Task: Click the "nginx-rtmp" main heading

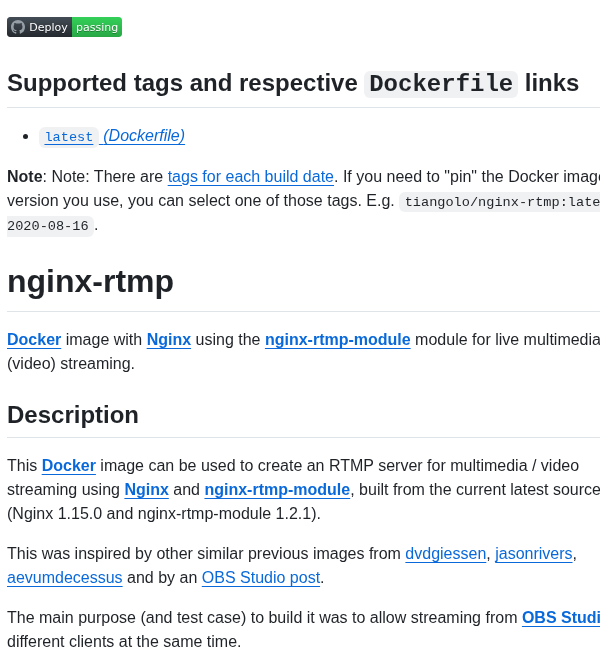Action: click(91, 282)
